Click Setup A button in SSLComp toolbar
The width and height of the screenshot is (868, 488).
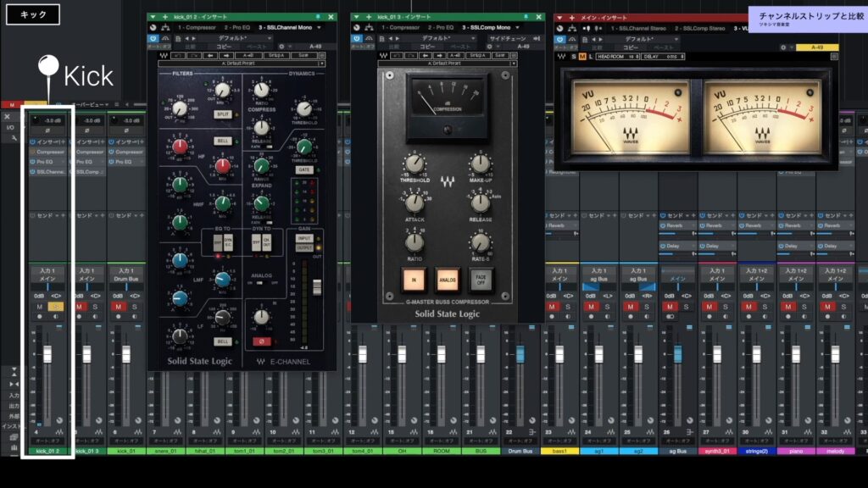[x=477, y=56]
